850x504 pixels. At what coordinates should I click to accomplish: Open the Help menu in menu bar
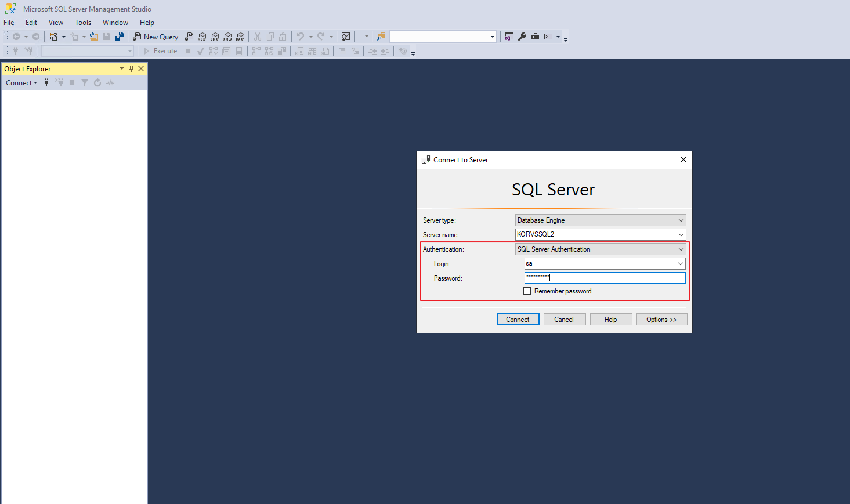pyautogui.click(x=147, y=23)
